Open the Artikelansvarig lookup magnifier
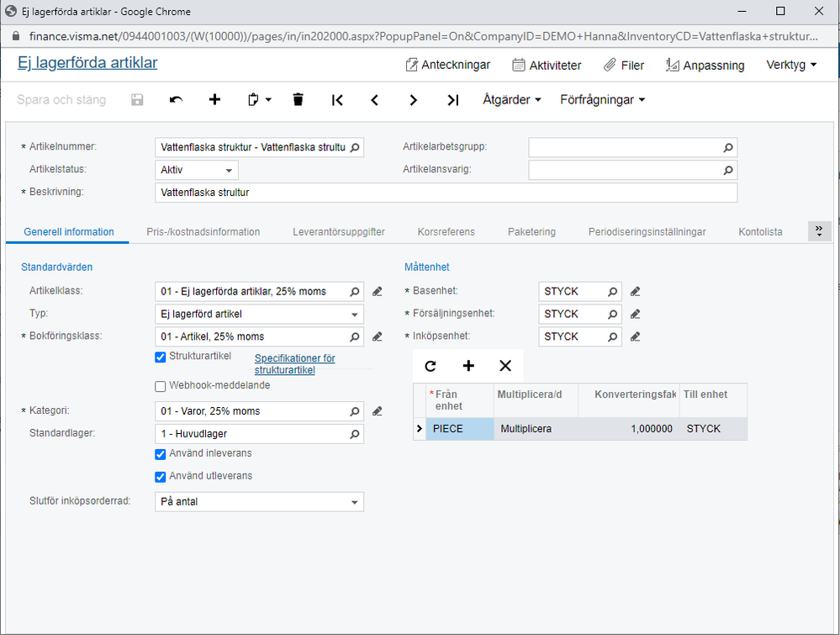Viewport: 840px width, 635px height. tap(727, 171)
